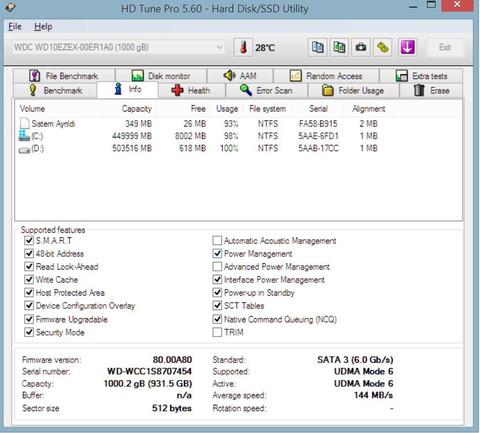The image size is (480, 433).
Task: Switch to the Error Scan tab
Action: click(x=266, y=90)
